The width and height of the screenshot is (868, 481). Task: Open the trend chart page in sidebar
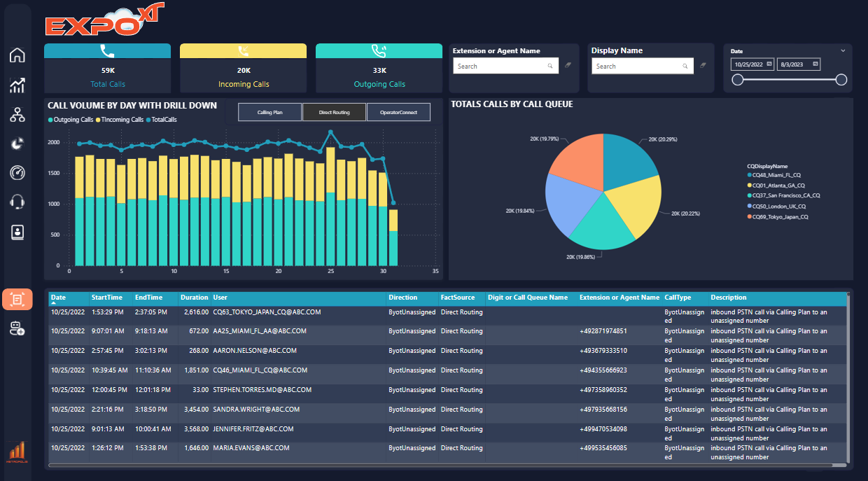click(17, 85)
